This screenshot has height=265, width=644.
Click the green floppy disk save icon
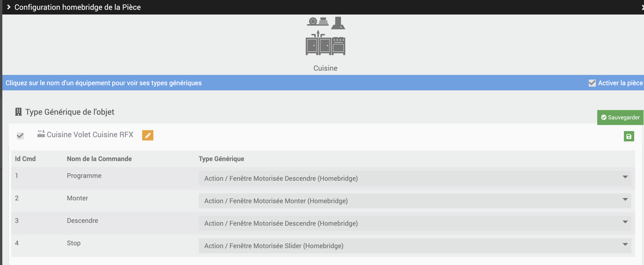[x=629, y=136]
